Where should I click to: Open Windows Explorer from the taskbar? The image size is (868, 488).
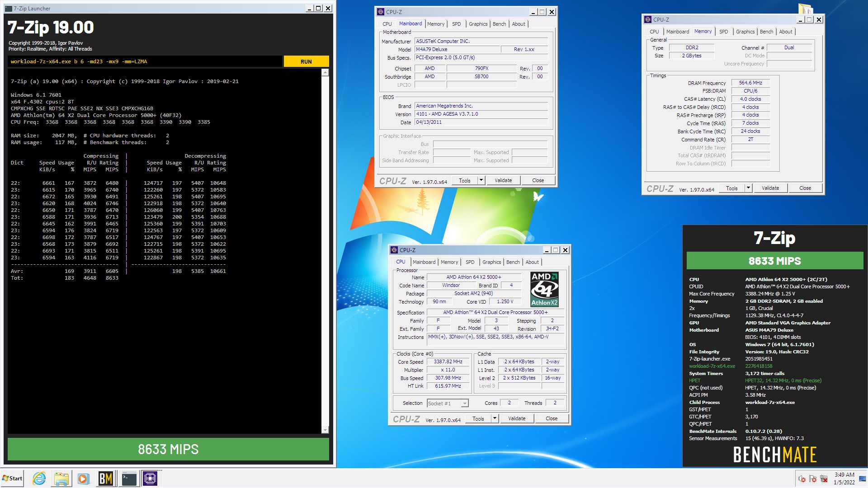(61, 478)
